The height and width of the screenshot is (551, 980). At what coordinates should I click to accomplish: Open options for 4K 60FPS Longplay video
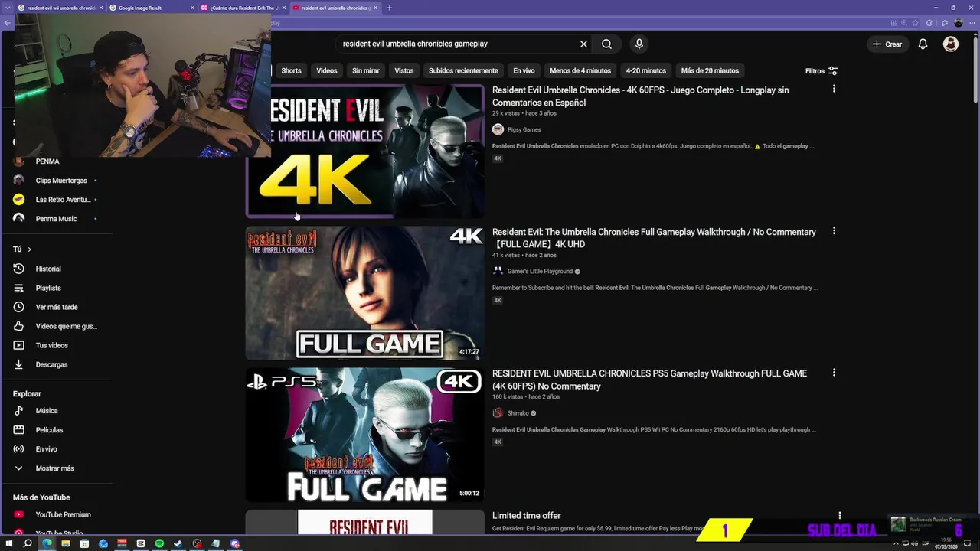834,89
